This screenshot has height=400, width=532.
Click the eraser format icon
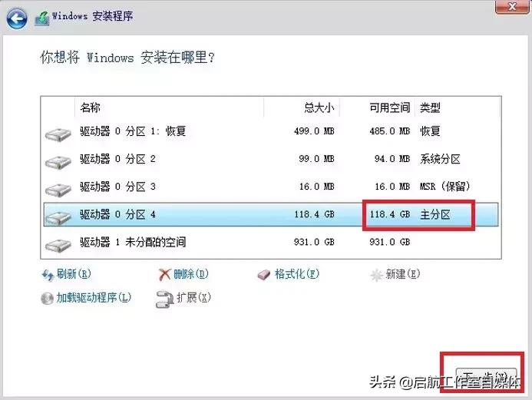pos(264,275)
